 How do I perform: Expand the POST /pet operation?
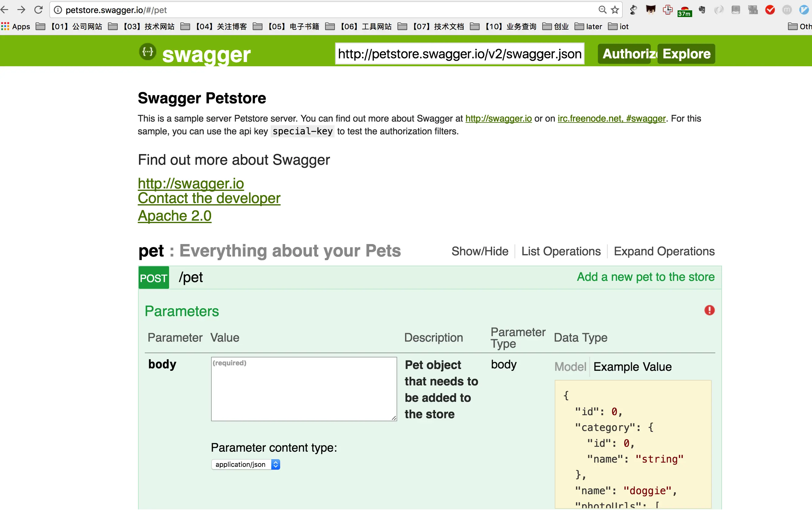click(x=190, y=277)
